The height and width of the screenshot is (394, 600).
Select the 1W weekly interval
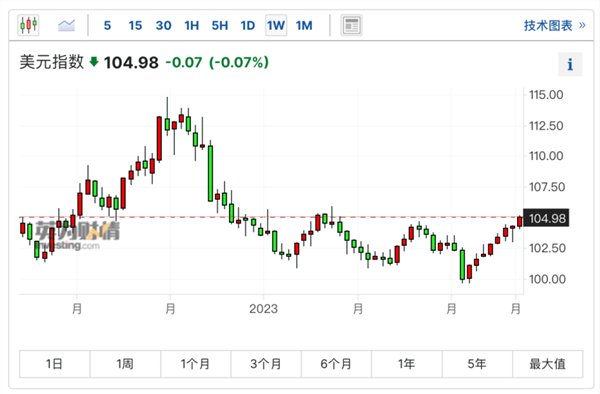click(276, 25)
